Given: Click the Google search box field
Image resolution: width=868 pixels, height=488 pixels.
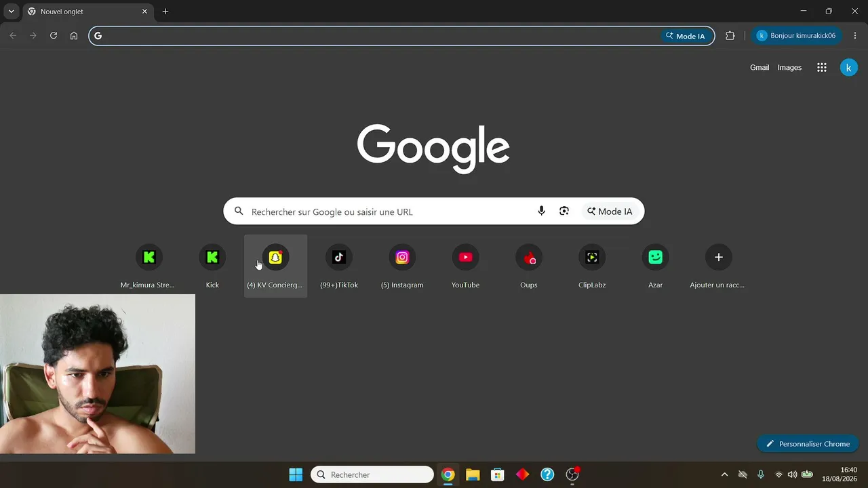Looking at the screenshot, I should pyautogui.click(x=434, y=211).
